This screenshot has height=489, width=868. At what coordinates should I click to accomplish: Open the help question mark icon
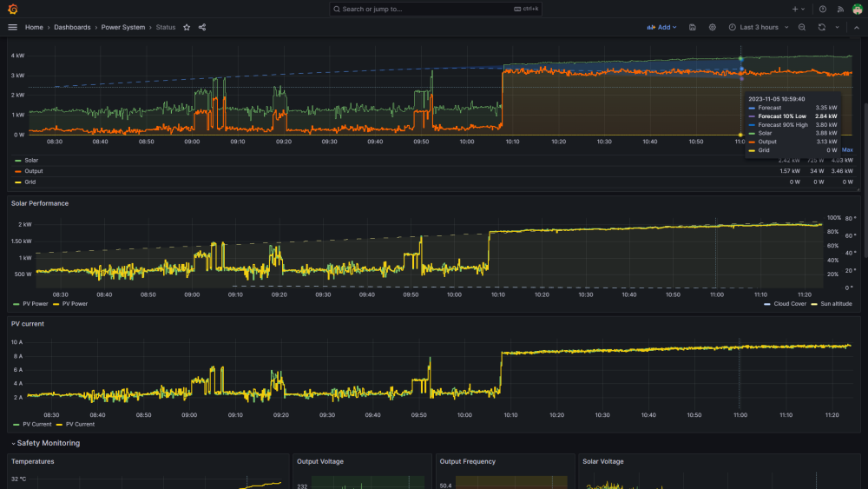823,9
